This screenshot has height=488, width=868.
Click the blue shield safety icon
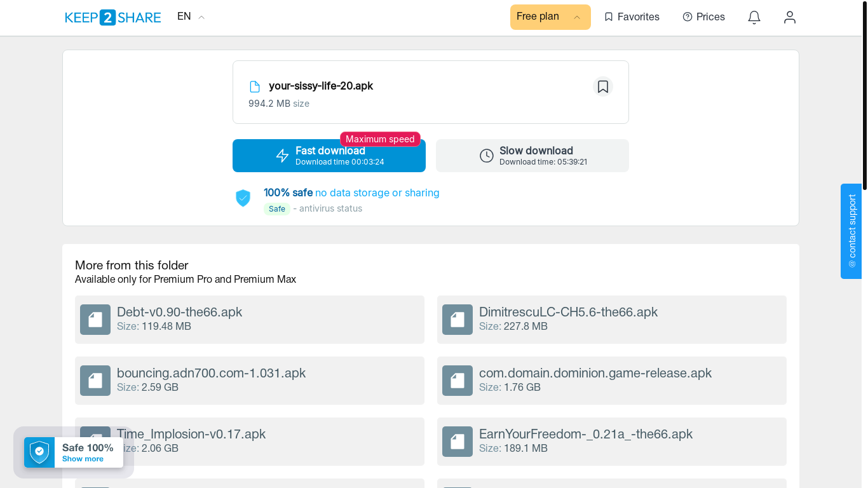[x=243, y=198]
